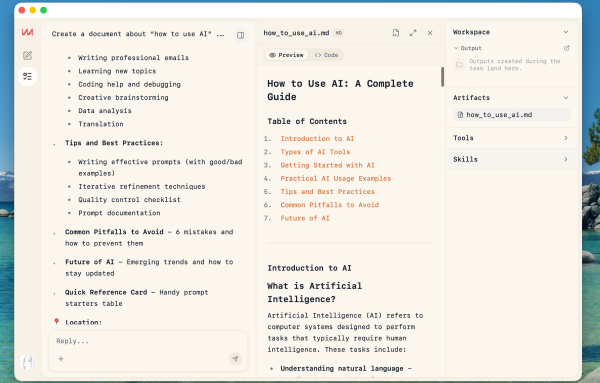Viewport: 600px width, 383px height.
Task: Click the Output folder placeholder icon
Action: click(x=460, y=64)
